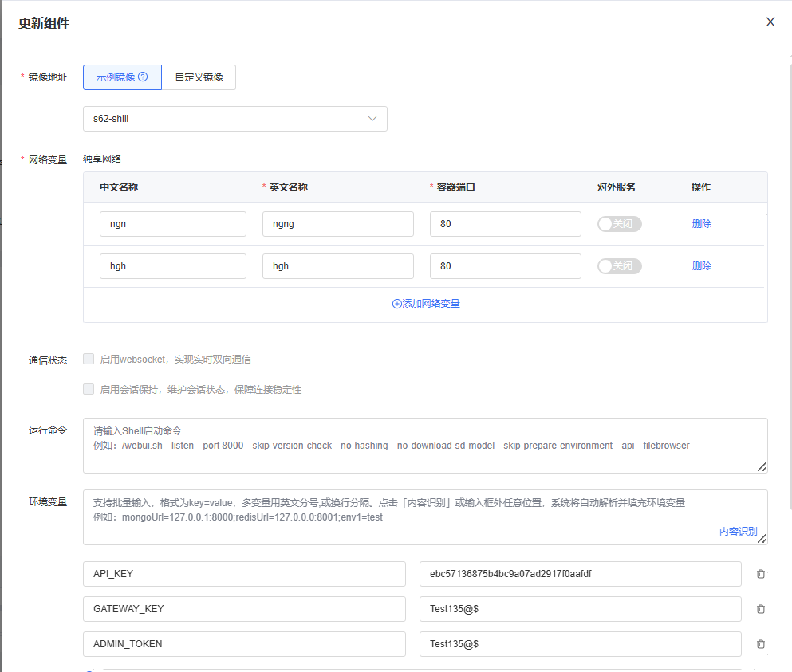The height and width of the screenshot is (672, 792).
Task: Click the API_KEY value input field
Action: (580, 574)
